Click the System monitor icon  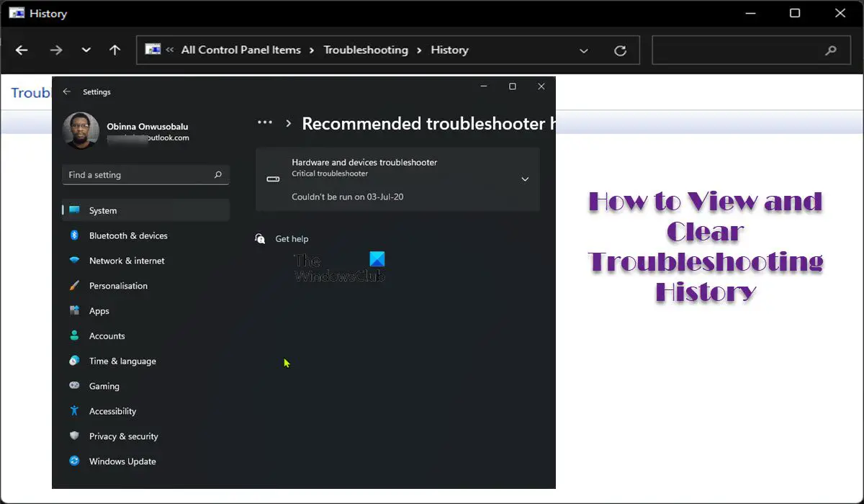pyautogui.click(x=74, y=210)
